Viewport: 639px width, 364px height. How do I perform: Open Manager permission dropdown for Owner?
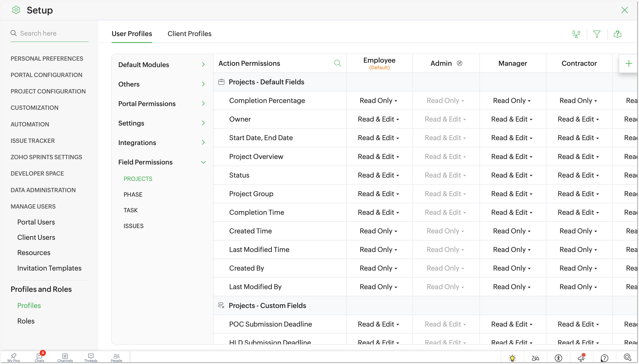coord(511,119)
